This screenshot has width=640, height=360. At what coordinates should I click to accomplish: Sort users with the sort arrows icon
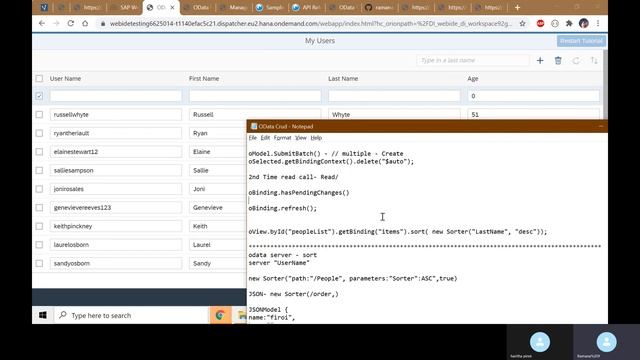pyautogui.click(x=594, y=60)
